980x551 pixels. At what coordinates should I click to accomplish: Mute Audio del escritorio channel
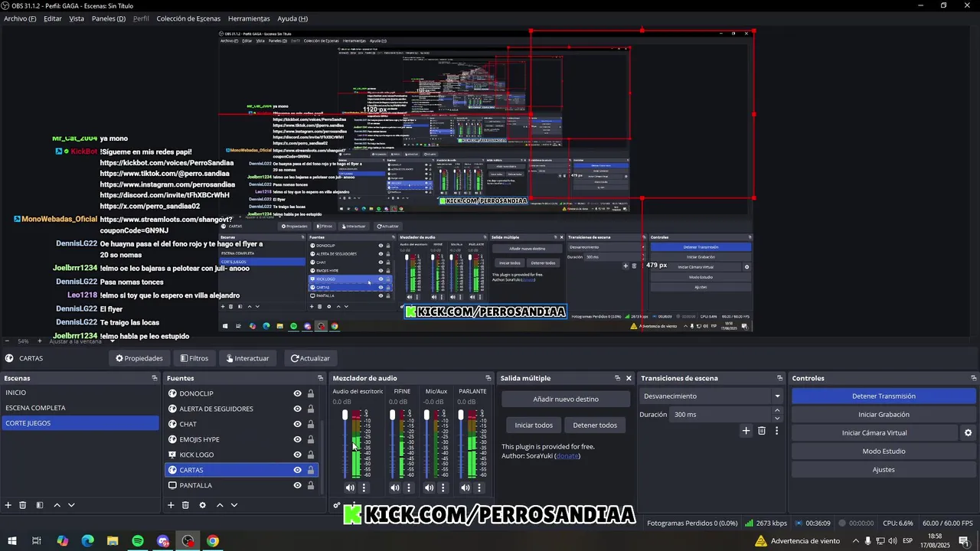click(x=350, y=487)
